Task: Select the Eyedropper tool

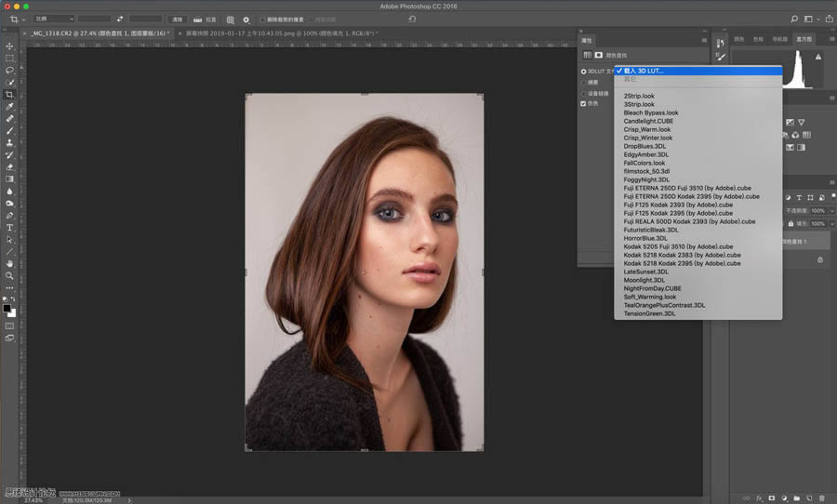Action: [9, 106]
